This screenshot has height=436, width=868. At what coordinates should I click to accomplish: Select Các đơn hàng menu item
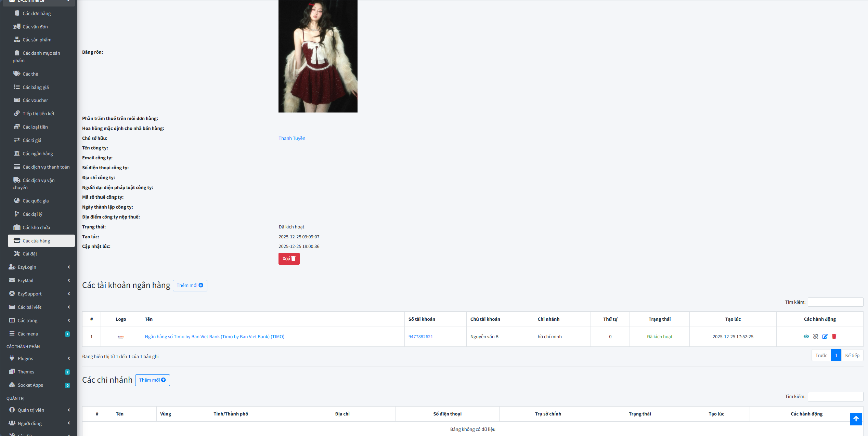tap(37, 13)
